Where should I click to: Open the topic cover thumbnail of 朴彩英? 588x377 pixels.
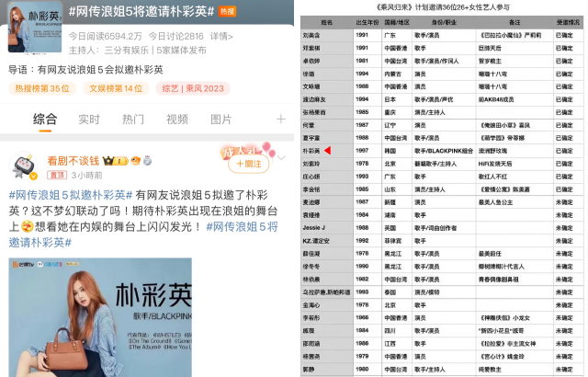(35, 27)
